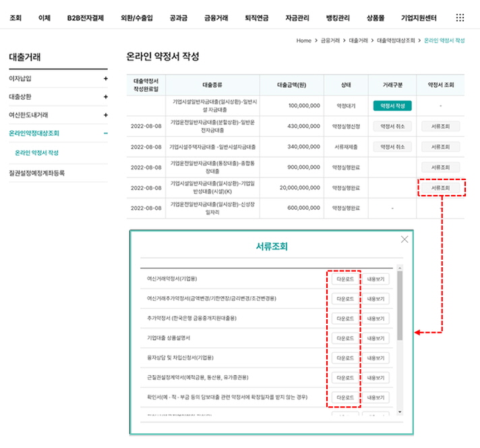Viewport: 480px width, 448px height.
Task: Click the popup scrollbar down arrow
Action: [400, 412]
